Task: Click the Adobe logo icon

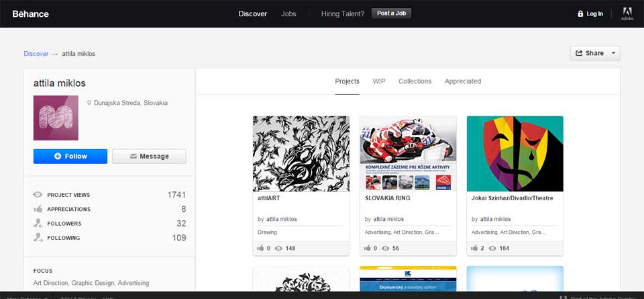Action: [627, 12]
